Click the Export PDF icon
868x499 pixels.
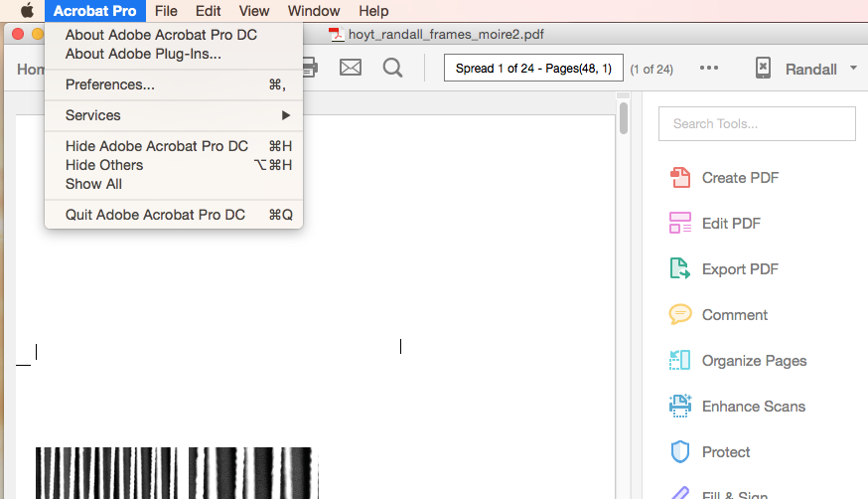(679, 268)
